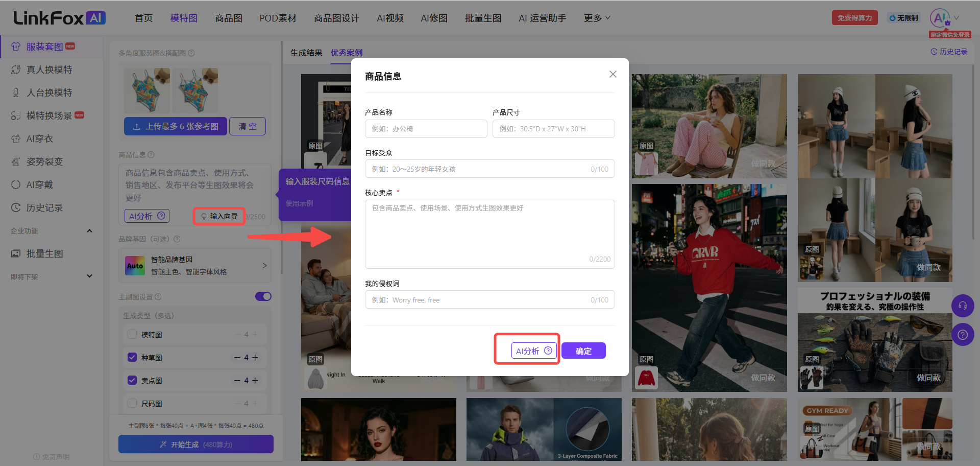This screenshot has height=466, width=980.
Task: Toggle 主副图设置 switch
Action: coord(263,296)
